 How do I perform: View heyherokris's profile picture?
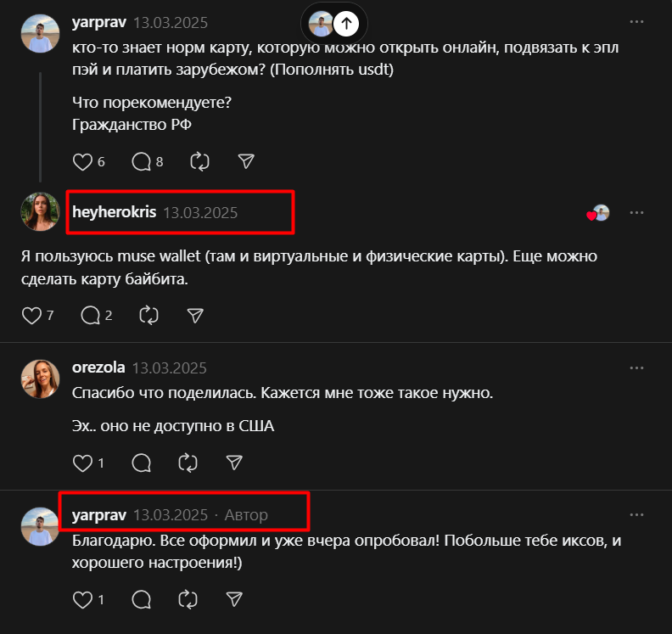pyautogui.click(x=39, y=212)
